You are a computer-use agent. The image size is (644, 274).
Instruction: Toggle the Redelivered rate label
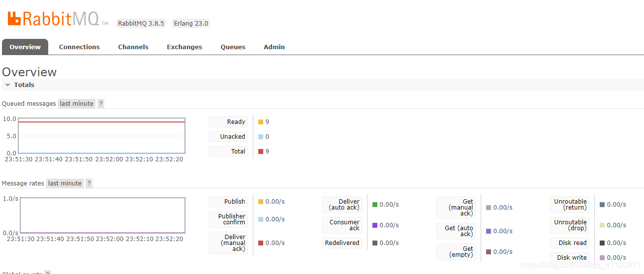342,243
